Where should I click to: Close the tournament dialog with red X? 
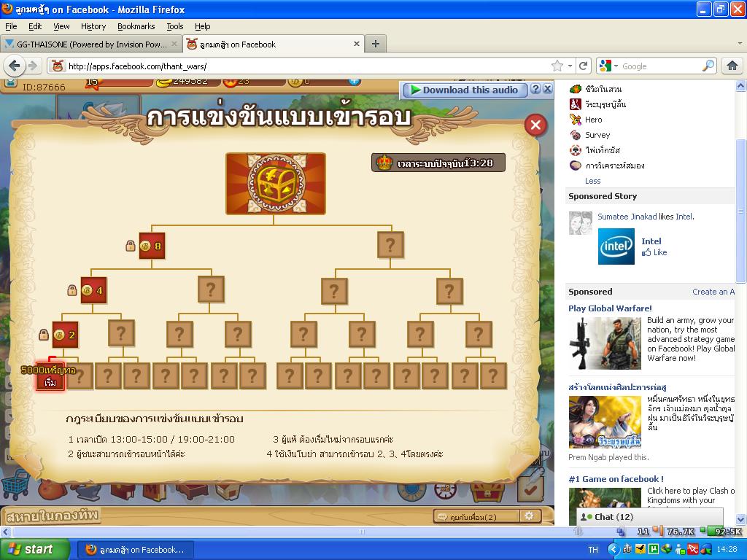[535, 125]
